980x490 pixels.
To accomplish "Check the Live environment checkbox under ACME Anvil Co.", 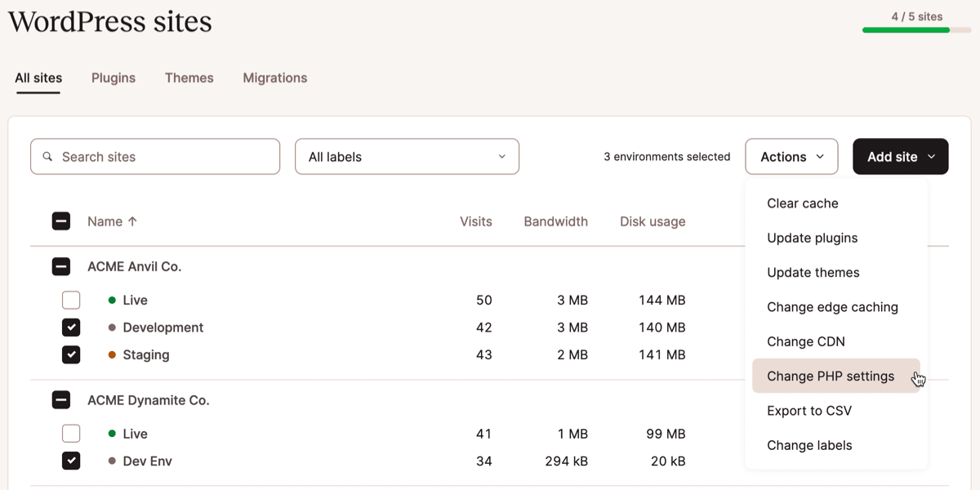I will (71, 301).
